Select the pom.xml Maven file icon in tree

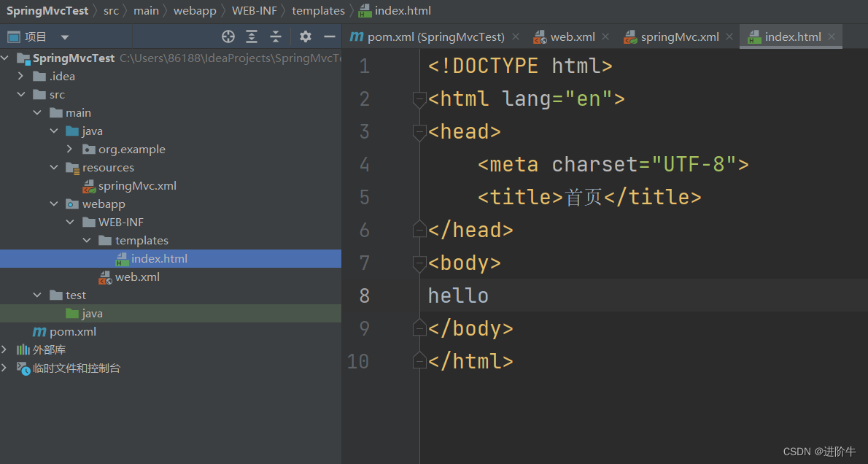(39, 332)
